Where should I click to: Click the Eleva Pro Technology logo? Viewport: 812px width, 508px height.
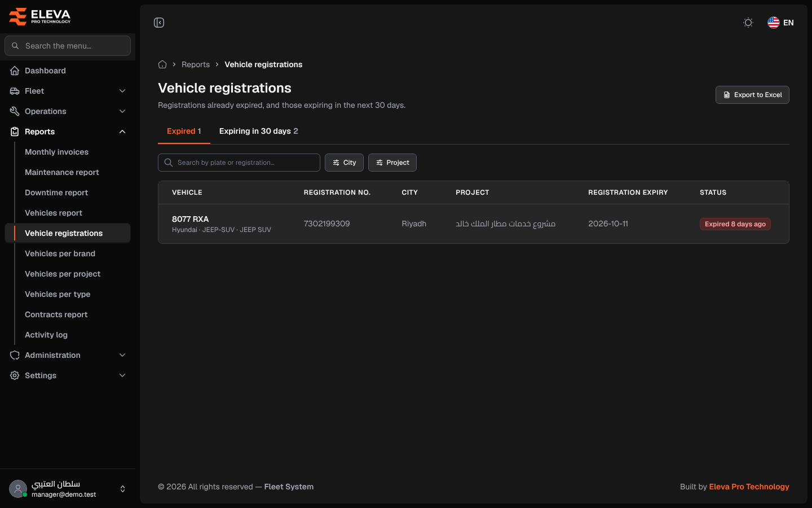[39, 16]
